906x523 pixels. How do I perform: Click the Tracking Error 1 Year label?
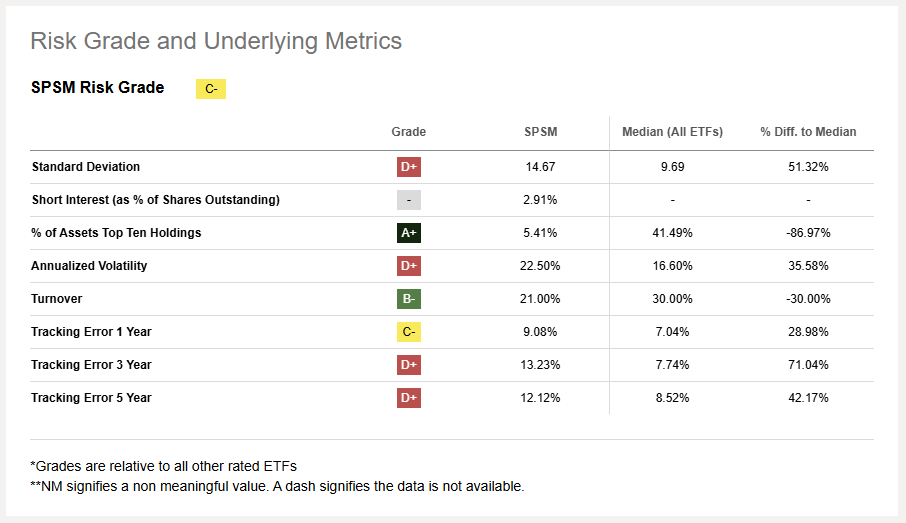91,332
